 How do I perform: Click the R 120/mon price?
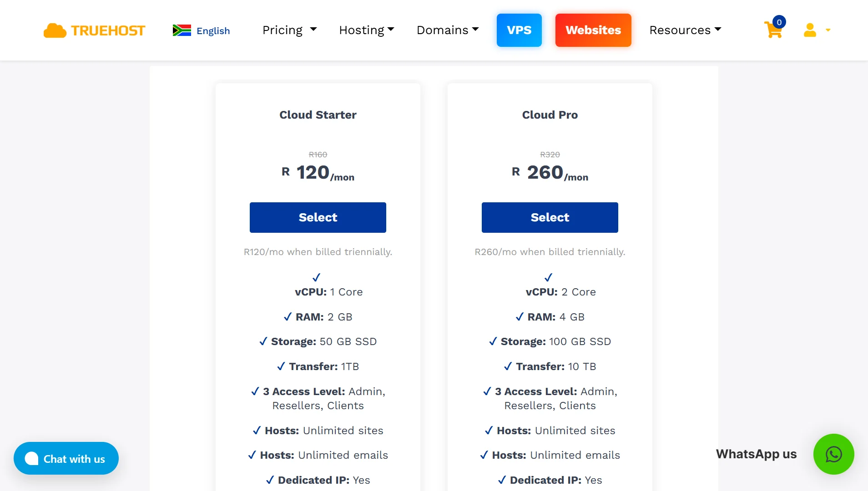318,173
